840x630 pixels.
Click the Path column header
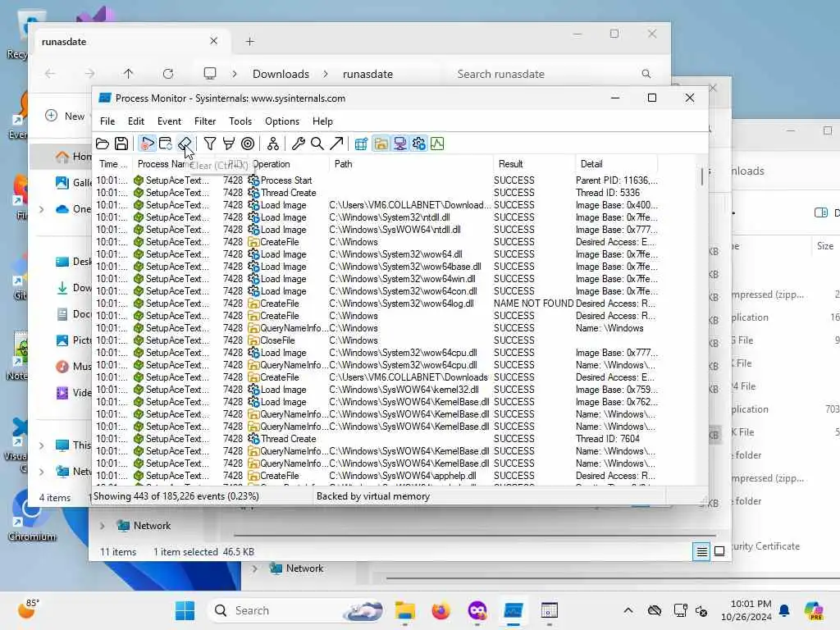[410, 164]
